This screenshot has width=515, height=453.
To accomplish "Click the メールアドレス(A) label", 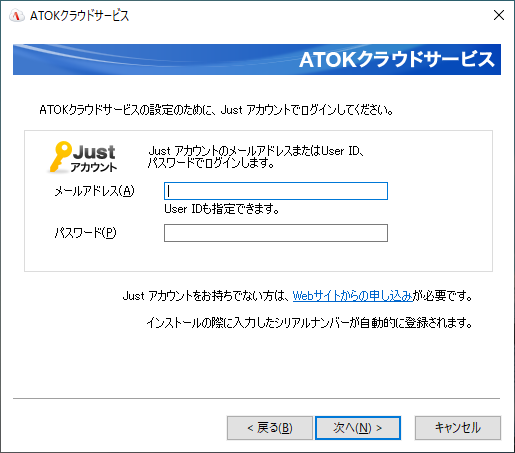I will (x=94, y=191).
